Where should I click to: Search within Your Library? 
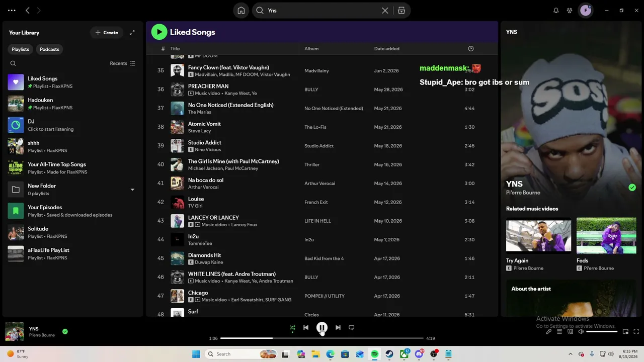pyautogui.click(x=13, y=63)
